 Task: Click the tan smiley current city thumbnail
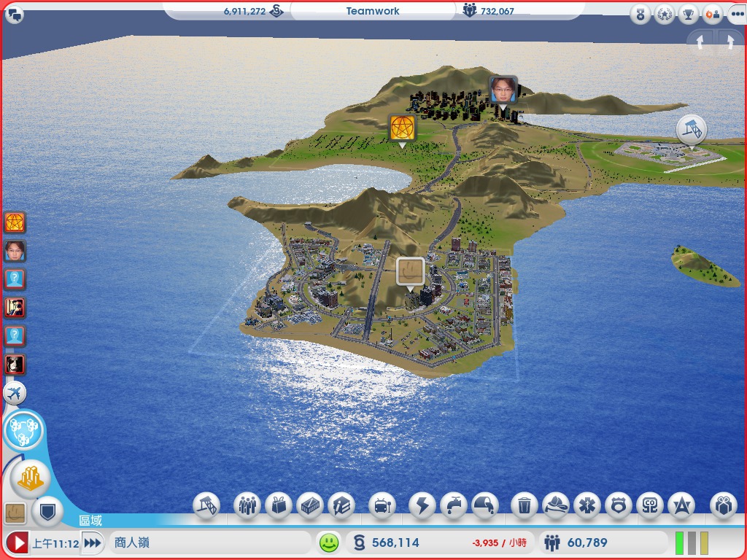click(15, 513)
